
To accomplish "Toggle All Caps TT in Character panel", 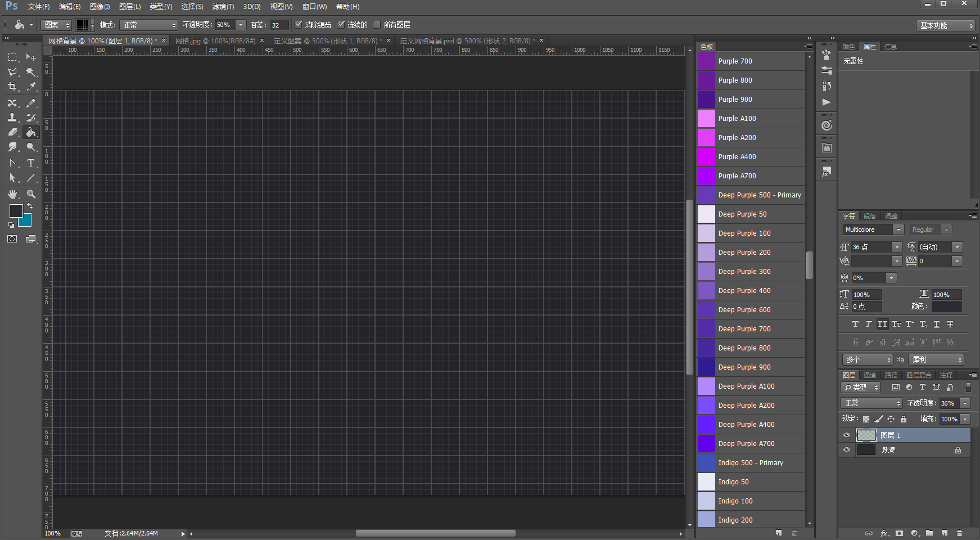I will (x=882, y=325).
